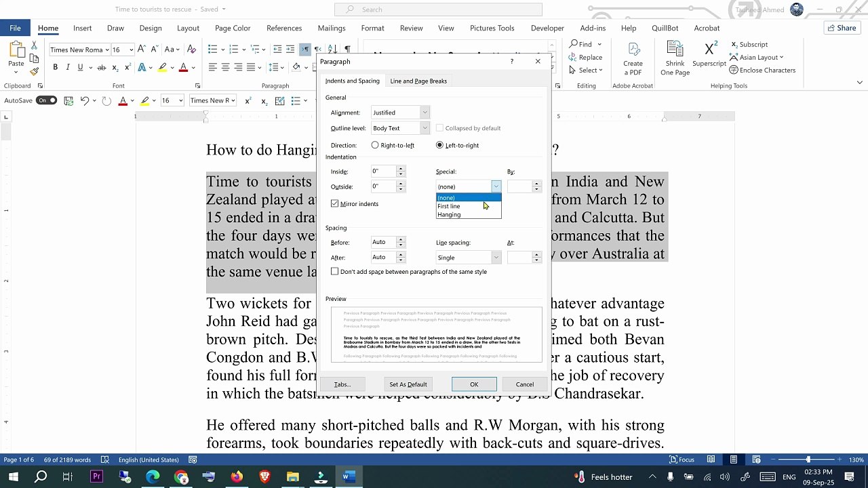Click Replace in Editing group
Image resolution: width=868 pixels, height=488 pixels.
pyautogui.click(x=585, y=57)
